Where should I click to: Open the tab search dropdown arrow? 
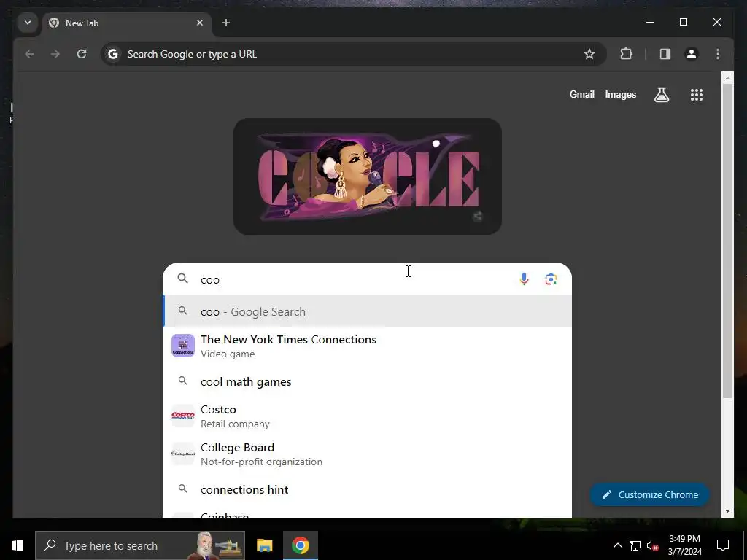[x=28, y=23]
